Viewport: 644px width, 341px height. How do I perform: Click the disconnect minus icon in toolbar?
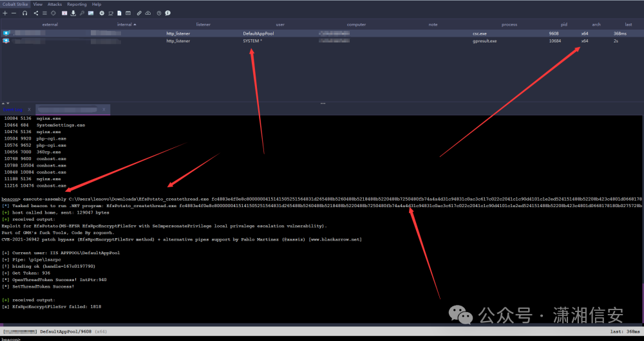(x=14, y=13)
